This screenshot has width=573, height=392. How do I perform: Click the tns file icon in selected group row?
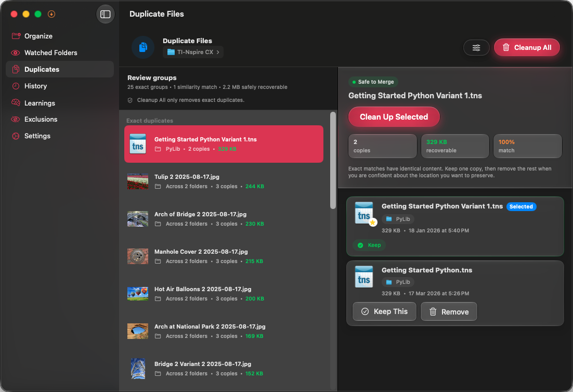[x=138, y=144]
